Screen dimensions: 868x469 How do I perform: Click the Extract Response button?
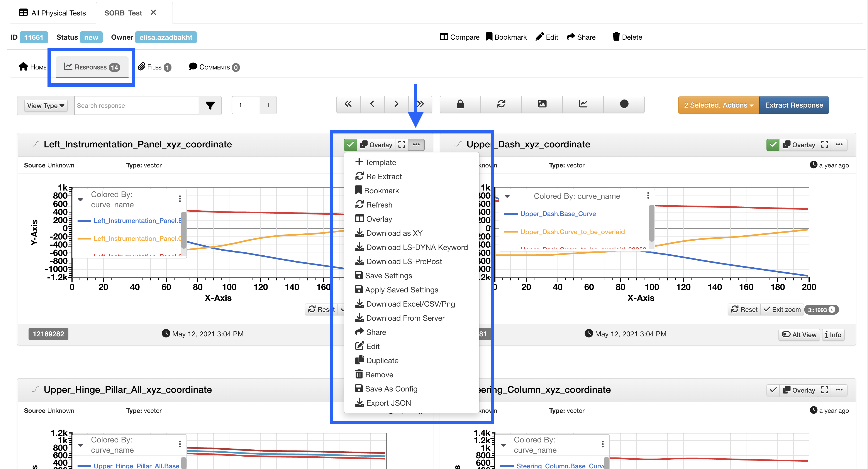point(794,105)
